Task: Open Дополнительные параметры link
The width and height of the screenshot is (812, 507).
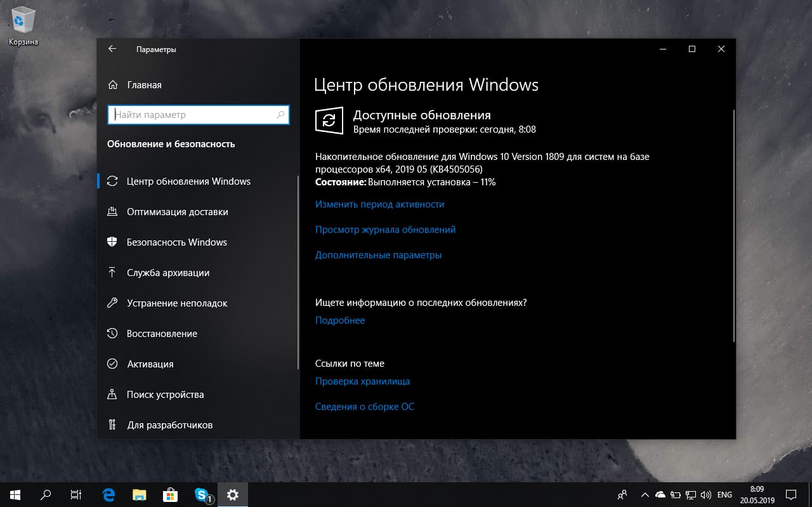Action: pos(379,254)
